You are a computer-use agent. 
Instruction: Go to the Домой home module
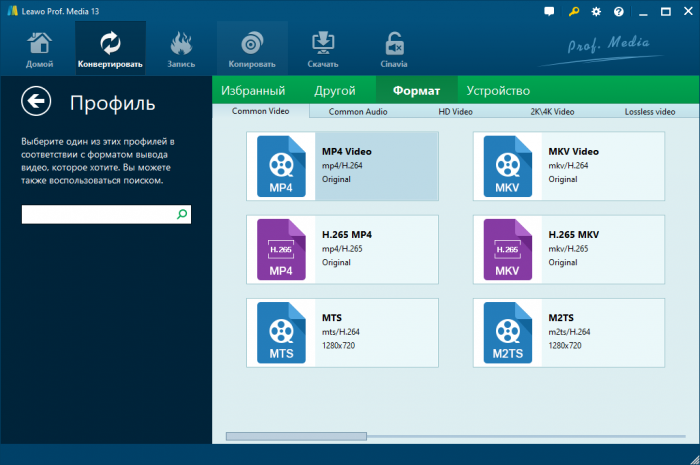pos(39,50)
